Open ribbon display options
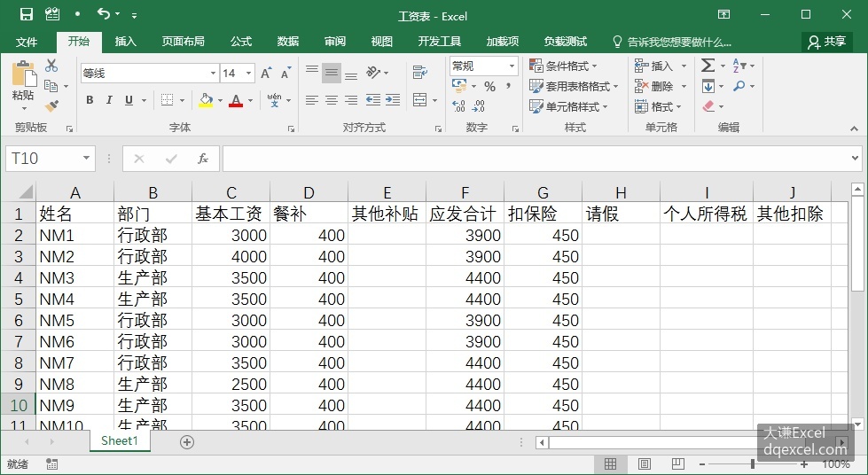This screenshot has width=868, height=475. [724, 14]
